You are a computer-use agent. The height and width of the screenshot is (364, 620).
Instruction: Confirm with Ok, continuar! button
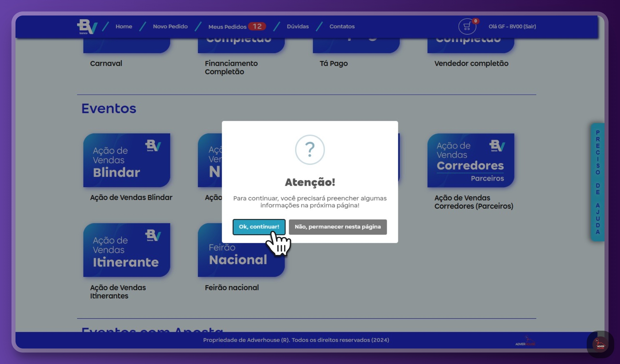(x=259, y=227)
